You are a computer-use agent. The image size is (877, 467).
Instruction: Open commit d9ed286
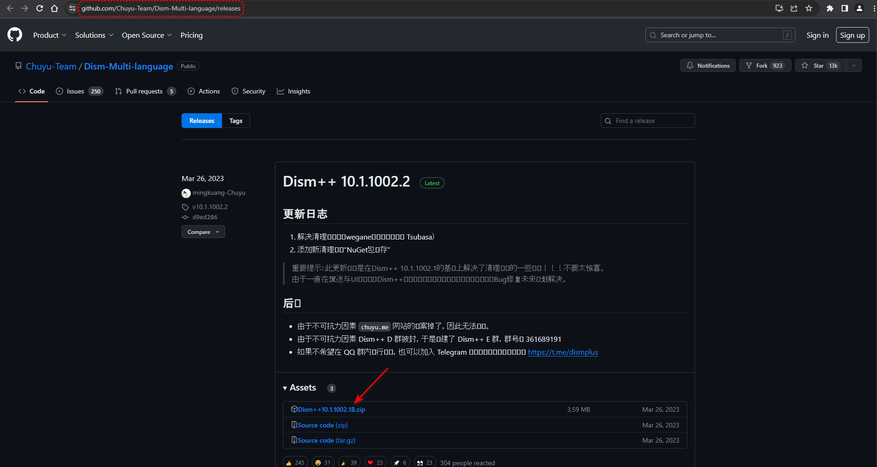tap(205, 217)
